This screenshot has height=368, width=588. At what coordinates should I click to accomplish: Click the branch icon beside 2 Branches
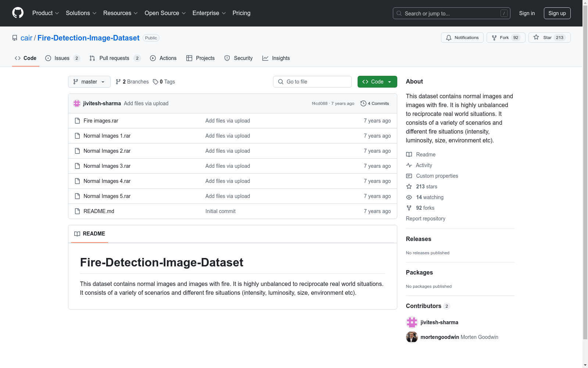click(118, 82)
